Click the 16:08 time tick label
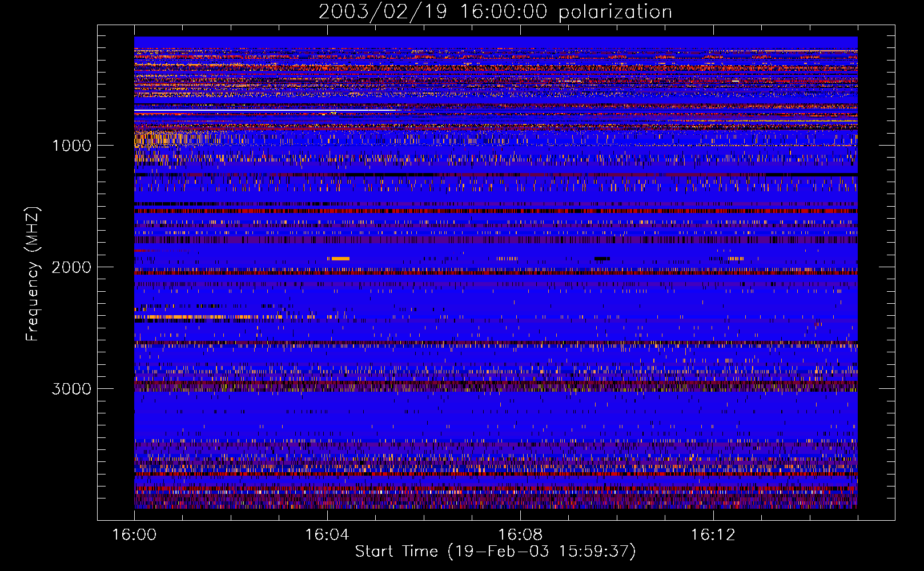This screenshot has height=571, width=924. tap(520, 535)
